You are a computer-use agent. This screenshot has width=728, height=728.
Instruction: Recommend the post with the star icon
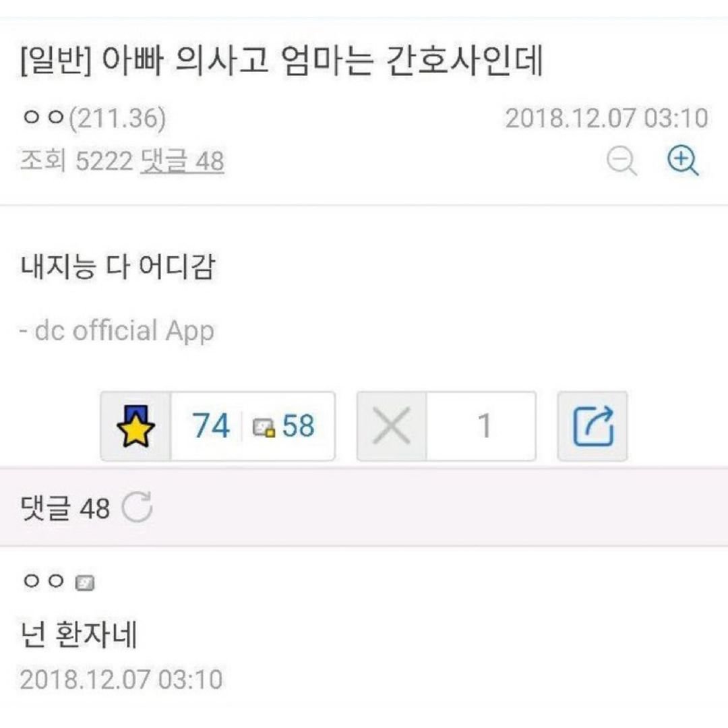pos(135,426)
